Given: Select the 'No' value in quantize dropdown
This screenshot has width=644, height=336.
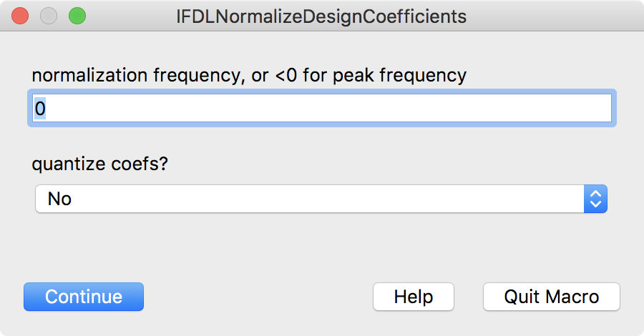Looking at the screenshot, I should coord(60,199).
